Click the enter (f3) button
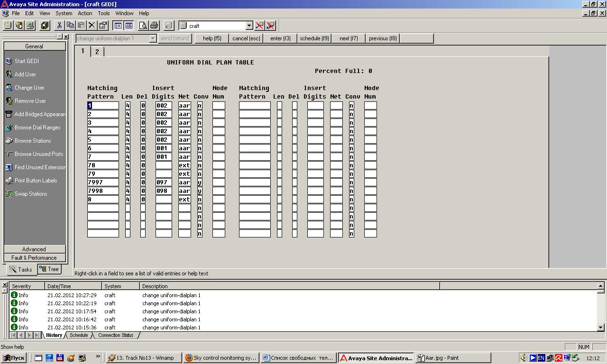The image size is (607, 364). click(x=280, y=38)
